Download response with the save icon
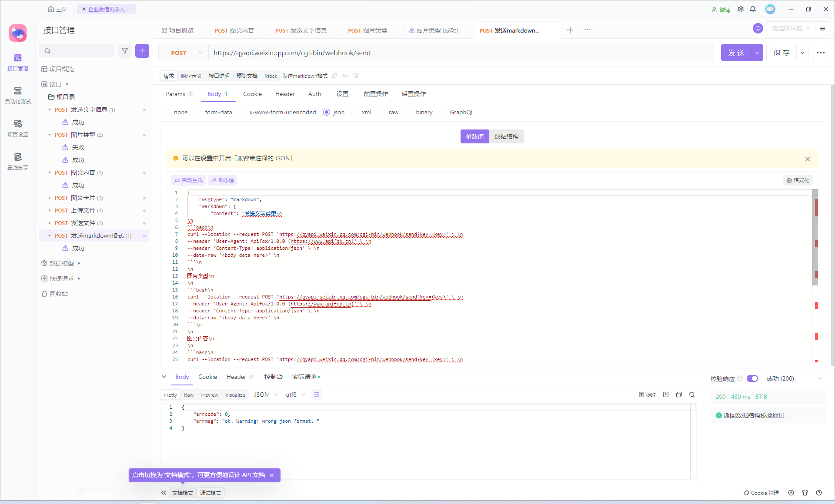 [666, 395]
